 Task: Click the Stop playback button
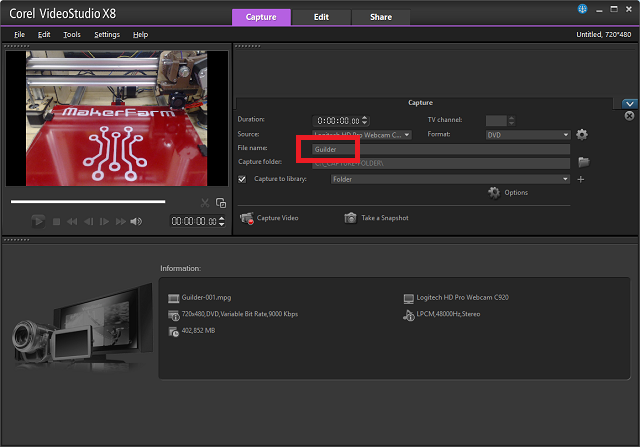(56, 221)
